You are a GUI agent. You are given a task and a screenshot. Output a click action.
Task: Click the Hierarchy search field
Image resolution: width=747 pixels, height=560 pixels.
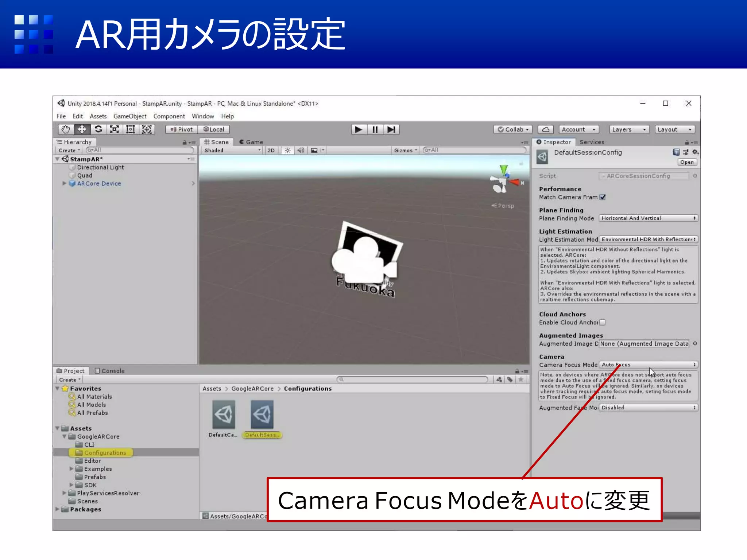(140, 150)
